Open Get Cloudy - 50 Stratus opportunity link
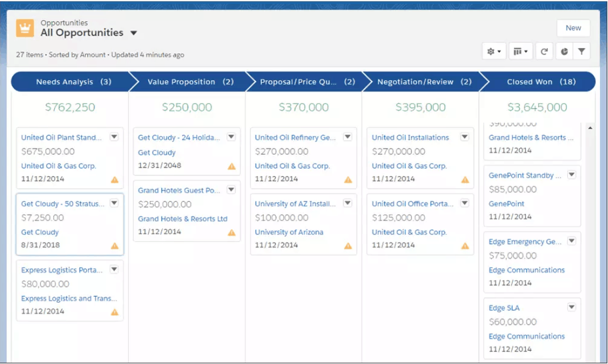Image resolution: width=608 pixels, height=364 pixels. [x=63, y=203]
